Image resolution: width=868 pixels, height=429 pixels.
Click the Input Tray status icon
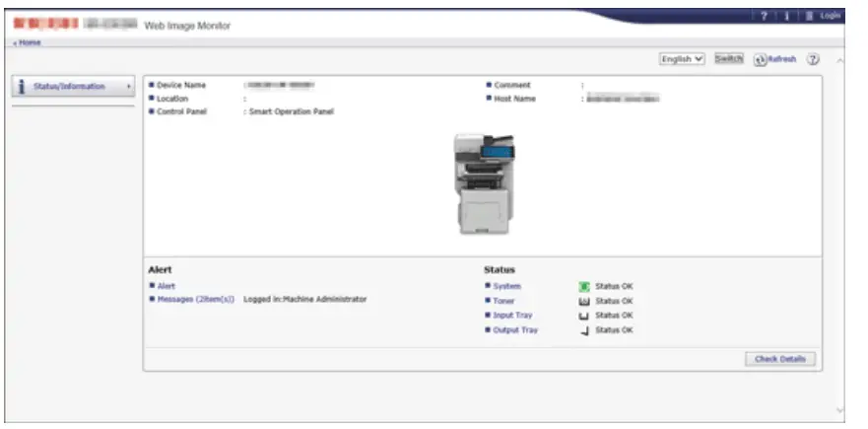click(584, 316)
